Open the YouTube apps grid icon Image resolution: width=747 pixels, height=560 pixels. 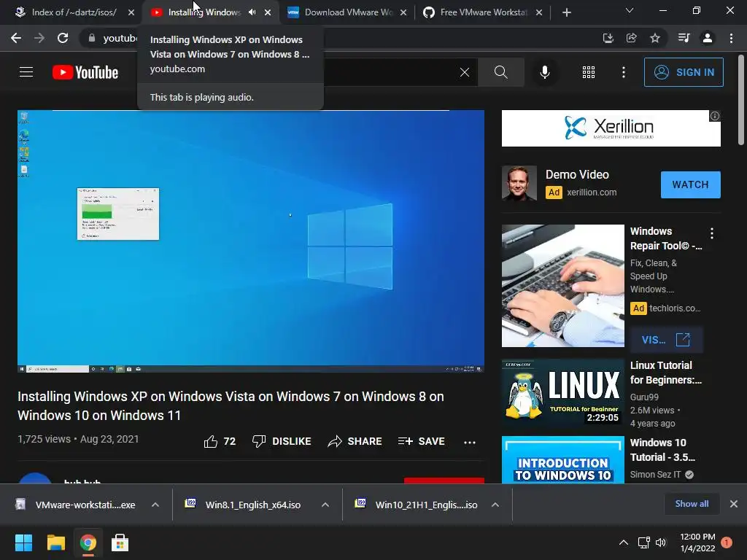pyautogui.click(x=589, y=72)
